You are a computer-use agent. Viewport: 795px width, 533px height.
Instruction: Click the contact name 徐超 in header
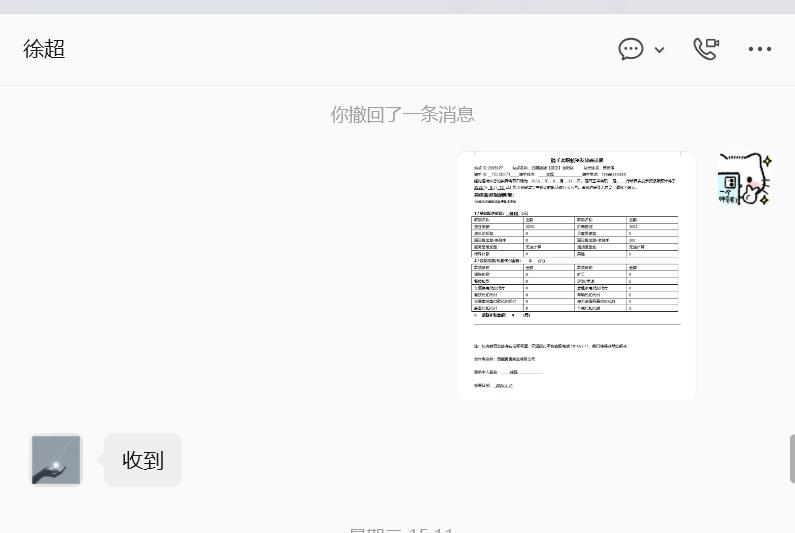(44, 49)
